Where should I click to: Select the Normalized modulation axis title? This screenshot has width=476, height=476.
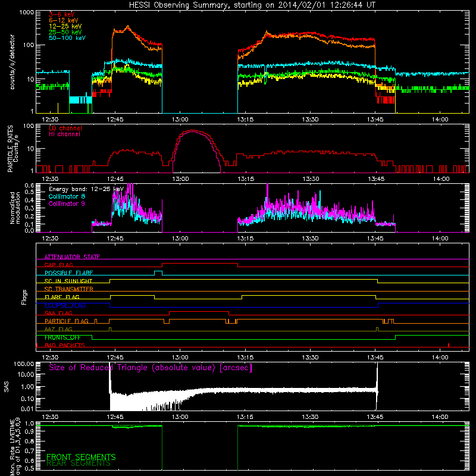[x=15, y=208]
